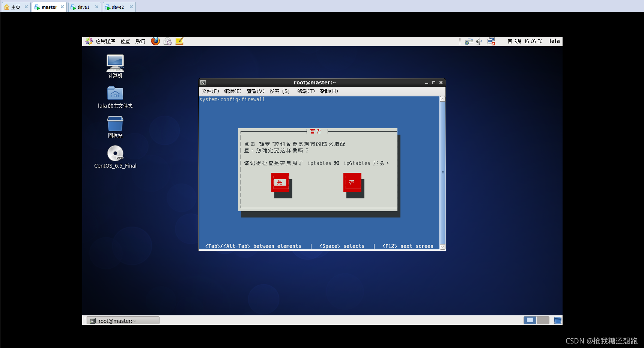Click the volume speaker tray icon
This screenshot has width=644, height=348.
click(479, 41)
